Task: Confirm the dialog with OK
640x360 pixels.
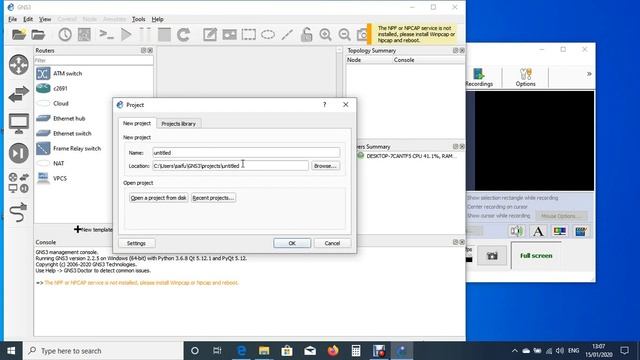Action: [292, 243]
